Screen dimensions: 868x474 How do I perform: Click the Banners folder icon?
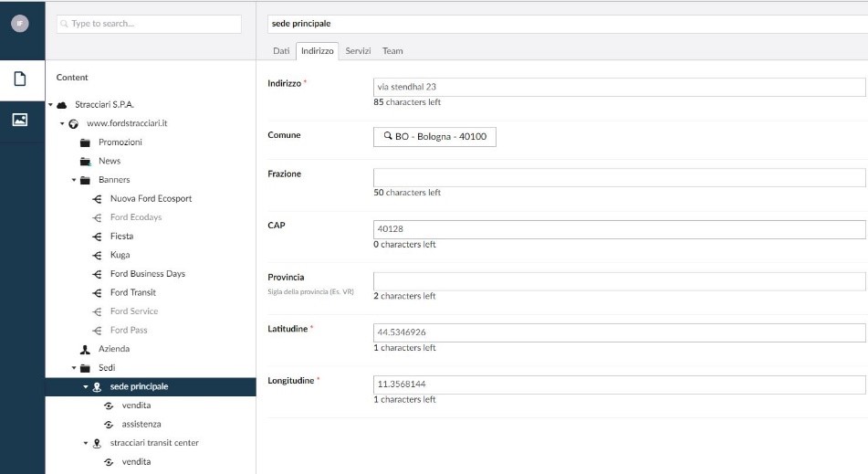85,181
